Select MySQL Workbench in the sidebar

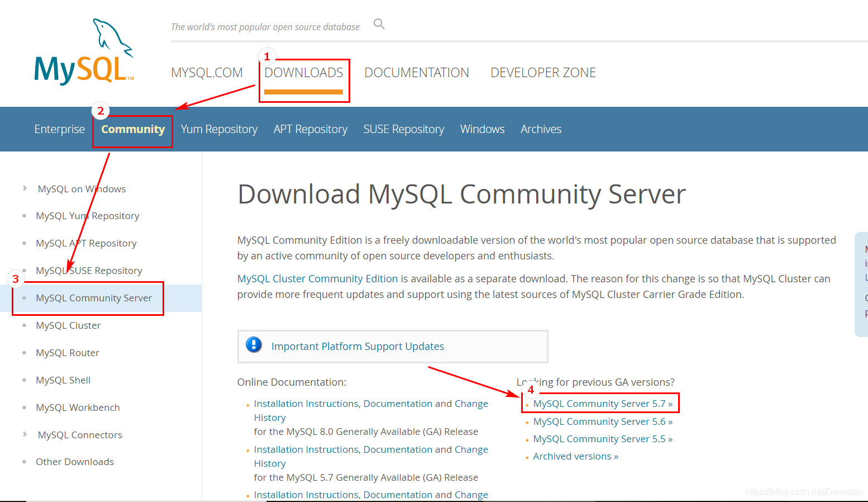pyautogui.click(x=78, y=407)
